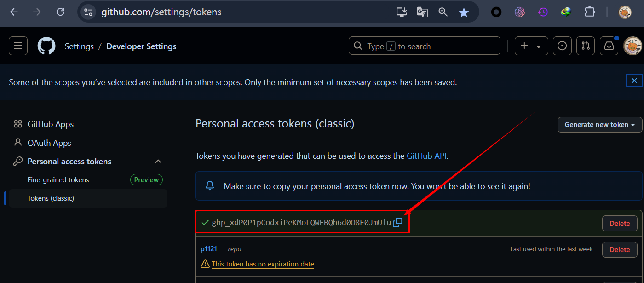Select Fine-grained tokens in sidebar
This screenshot has width=644, height=283.
pos(58,180)
